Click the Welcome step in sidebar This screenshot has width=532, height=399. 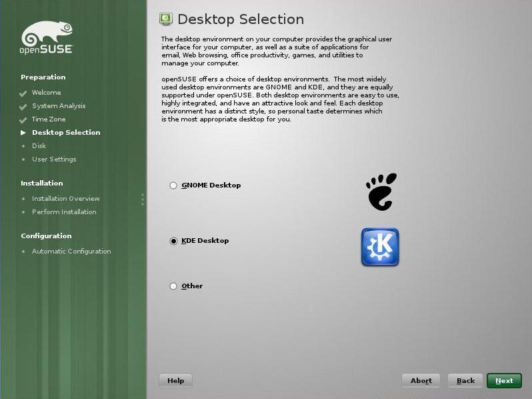(47, 92)
